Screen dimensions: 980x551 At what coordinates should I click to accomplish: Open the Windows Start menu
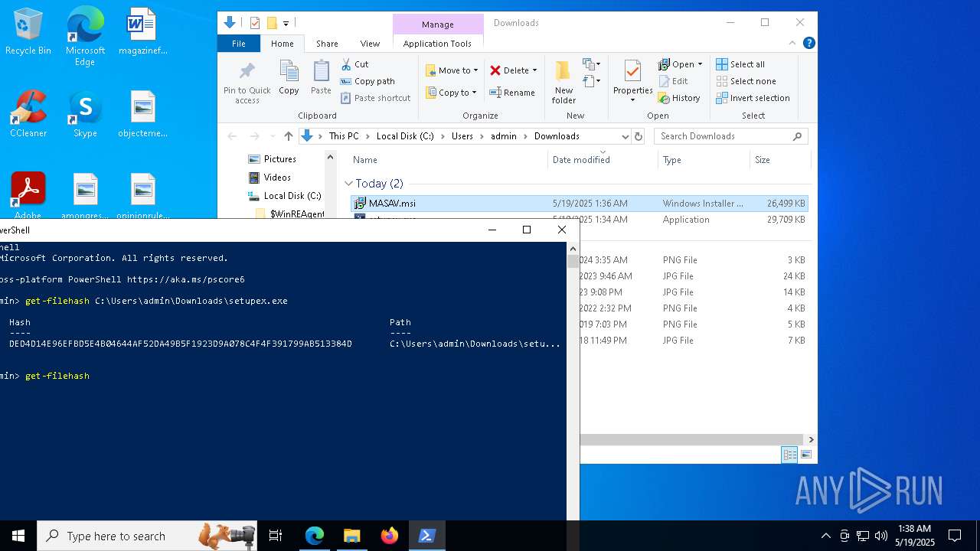click(x=18, y=536)
